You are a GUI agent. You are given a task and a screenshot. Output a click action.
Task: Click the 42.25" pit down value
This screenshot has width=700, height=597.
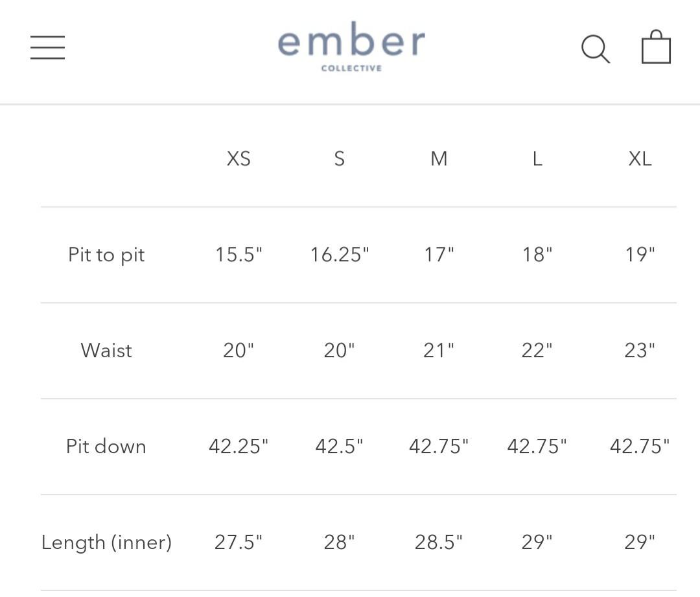tap(239, 446)
